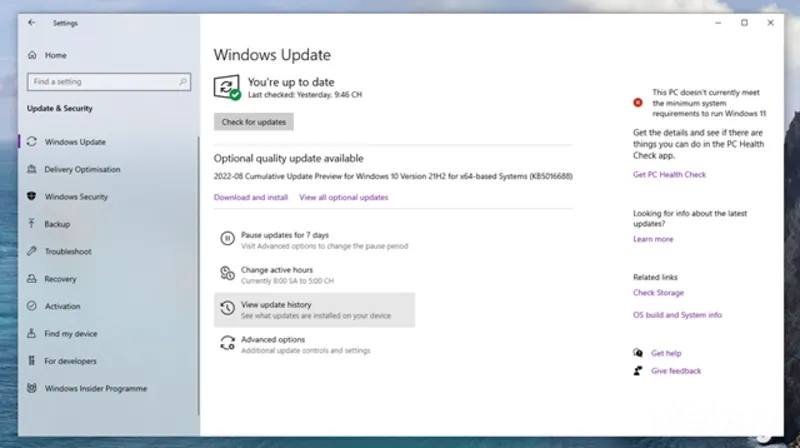Open the Recovery section
The height and width of the screenshot is (448, 800).
pyautogui.click(x=60, y=279)
